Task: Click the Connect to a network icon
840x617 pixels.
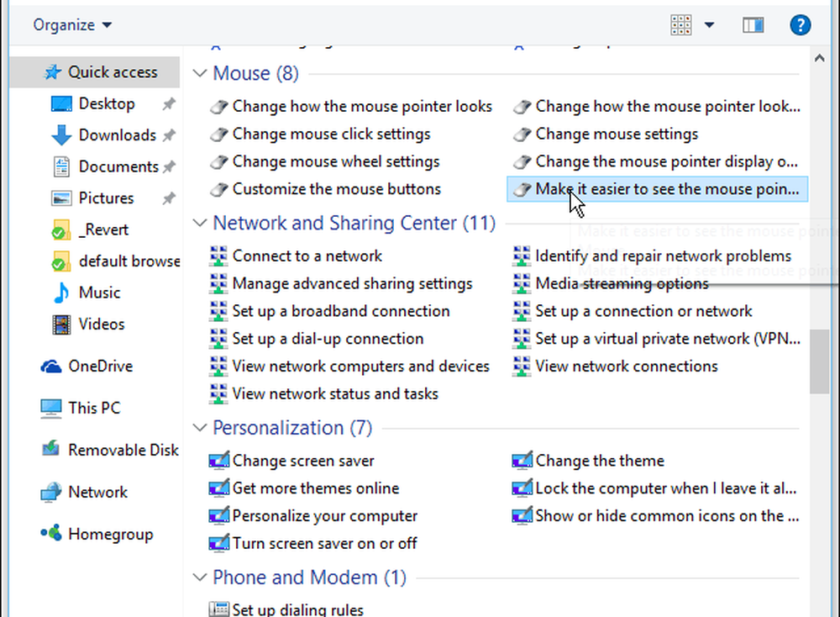Action: tap(218, 256)
